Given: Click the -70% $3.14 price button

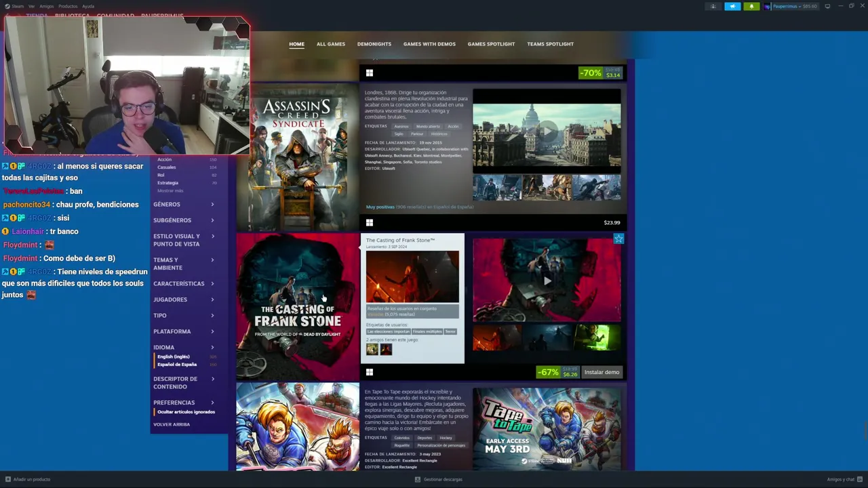Looking at the screenshot, I should pos(600,73).
